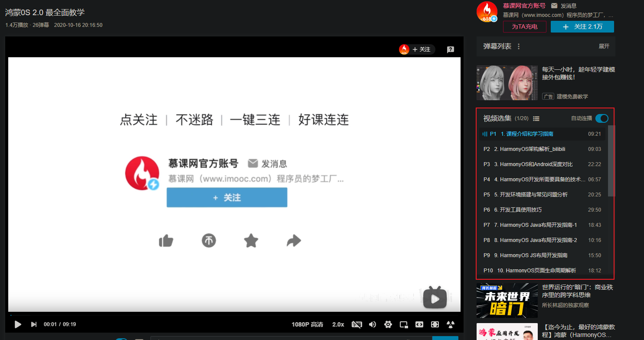The height and width of the screenshot is (340, 644).
Task: Open the 世界运行的"暗门" video title
Action: click(578, 291)
